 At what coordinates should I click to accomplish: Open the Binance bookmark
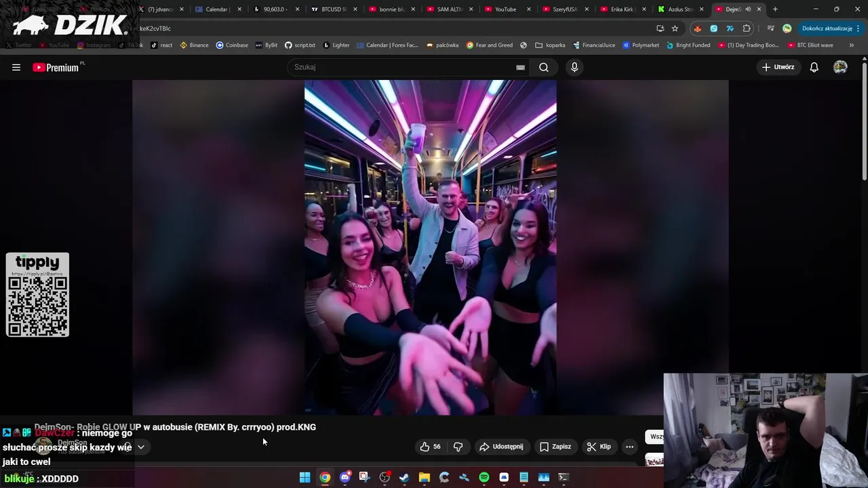point(194,45)
